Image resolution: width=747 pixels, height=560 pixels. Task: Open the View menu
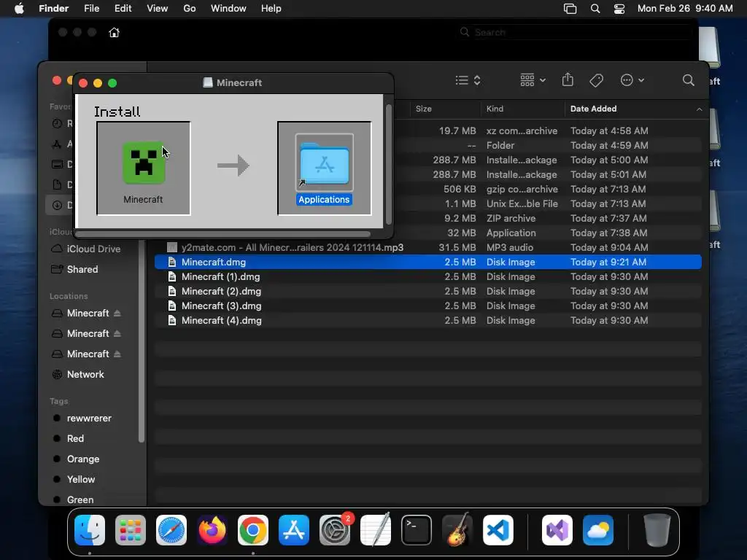[x=158, y=9]
